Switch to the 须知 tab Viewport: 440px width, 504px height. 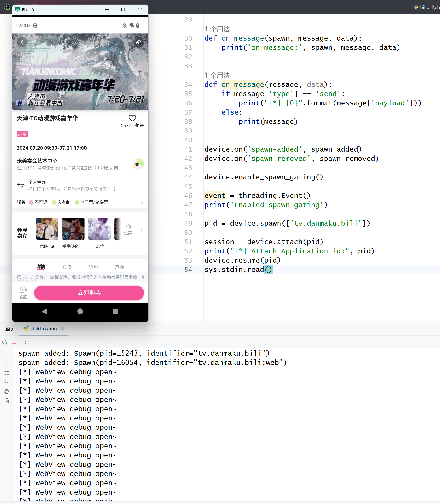point(93,266)
